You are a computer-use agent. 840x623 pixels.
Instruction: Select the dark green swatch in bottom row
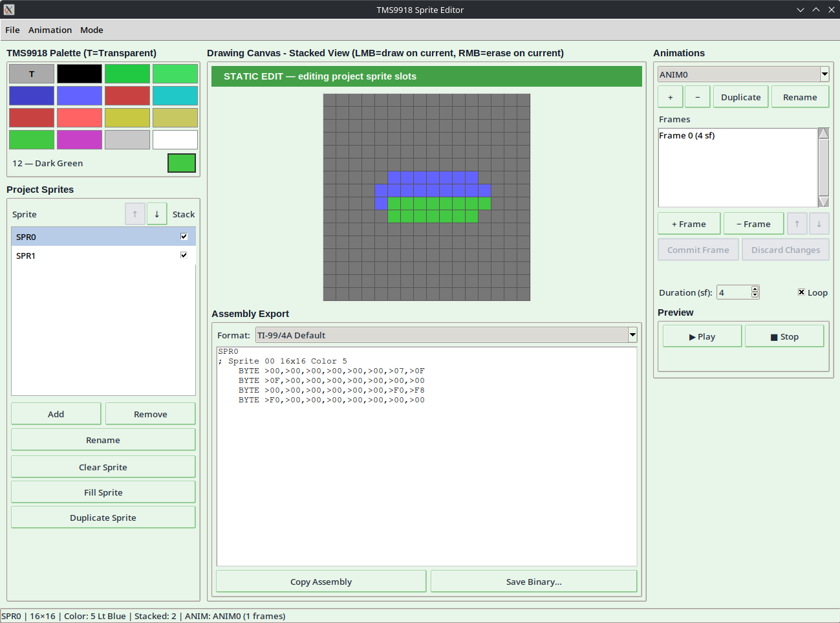pos(32,140)
